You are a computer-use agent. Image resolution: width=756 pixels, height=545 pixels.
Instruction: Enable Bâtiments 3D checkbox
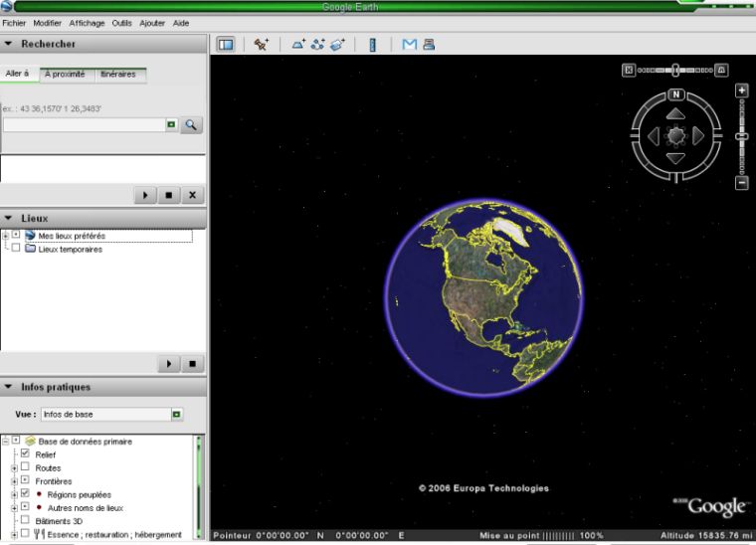(x=25, y=520)
